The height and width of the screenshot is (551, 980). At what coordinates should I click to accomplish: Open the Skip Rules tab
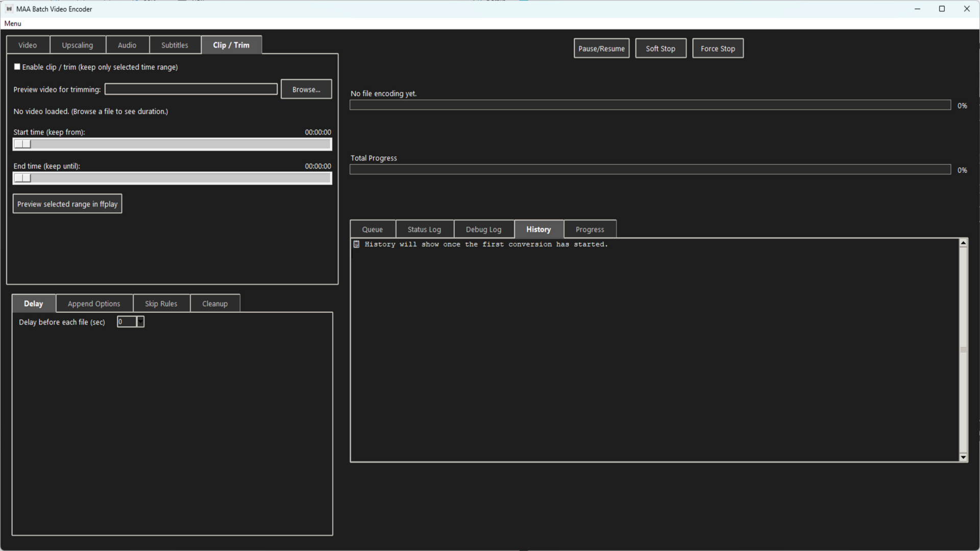(161, 303)
